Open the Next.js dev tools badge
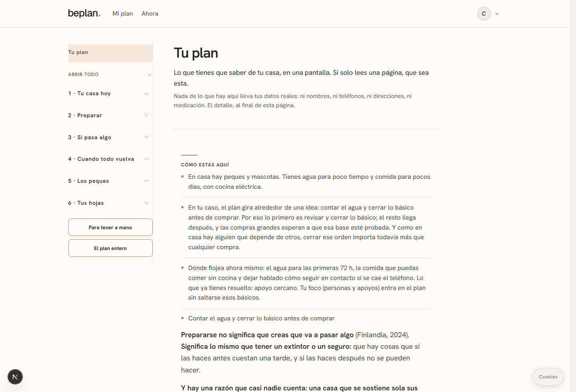This screenshot has height=392, width=576. click(x=15, y=377)
